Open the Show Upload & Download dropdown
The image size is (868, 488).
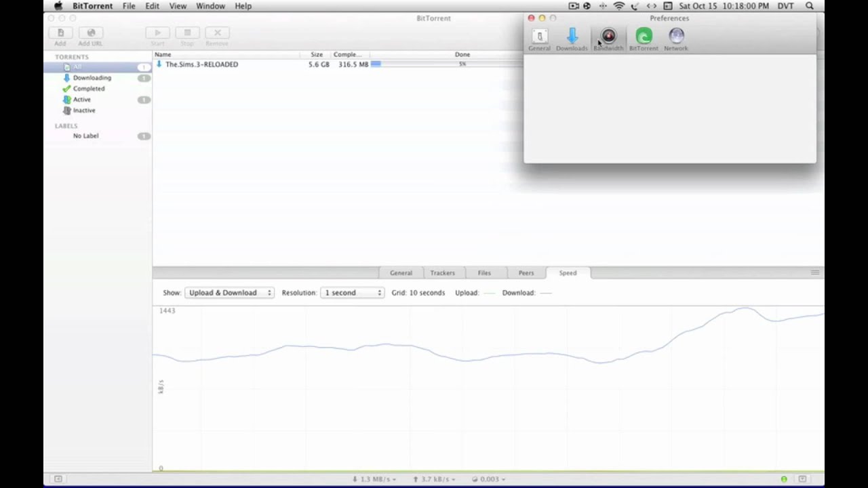[x=229, y=293]
